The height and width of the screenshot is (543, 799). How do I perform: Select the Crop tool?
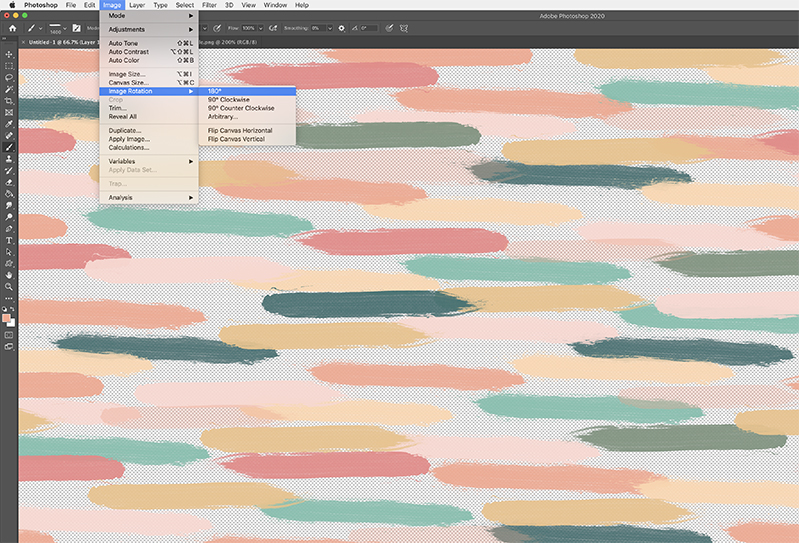(9, 100)
